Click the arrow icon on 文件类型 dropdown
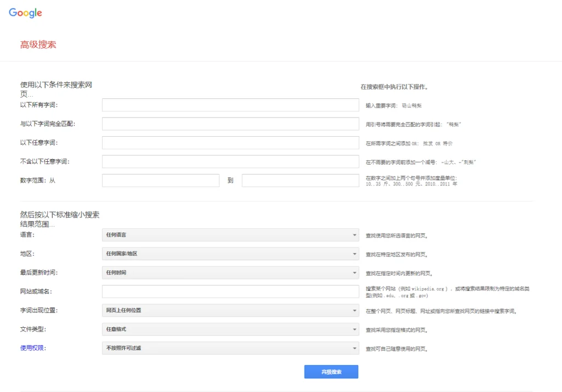This screenshot has height=392, width=562. 355,330
